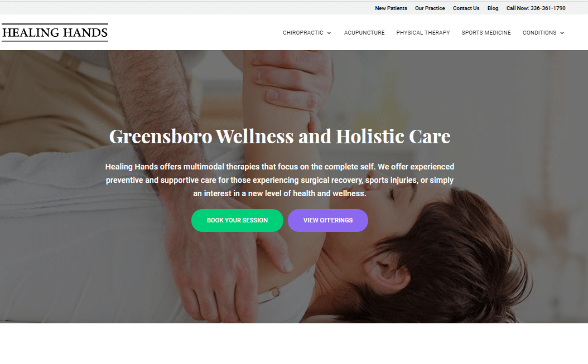
Task: Visit the Our Practice link
Action: pos(430,8)
